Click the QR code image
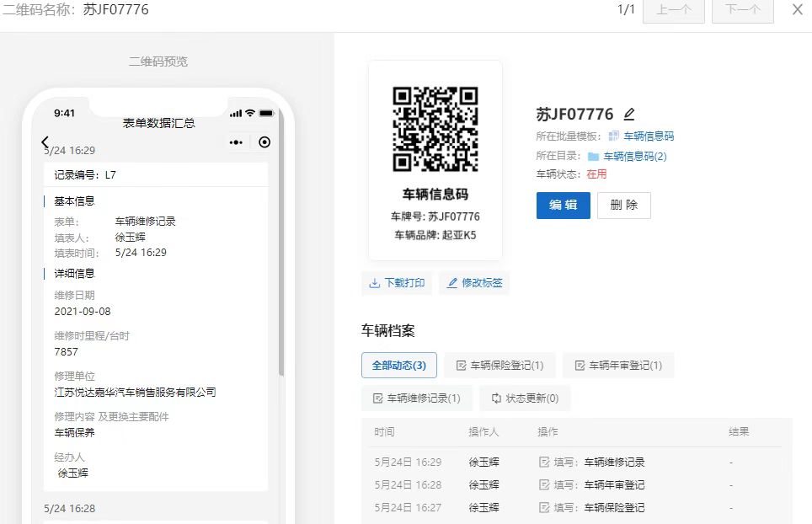Viewport: 812px width, 524px height. click(435, 129)
